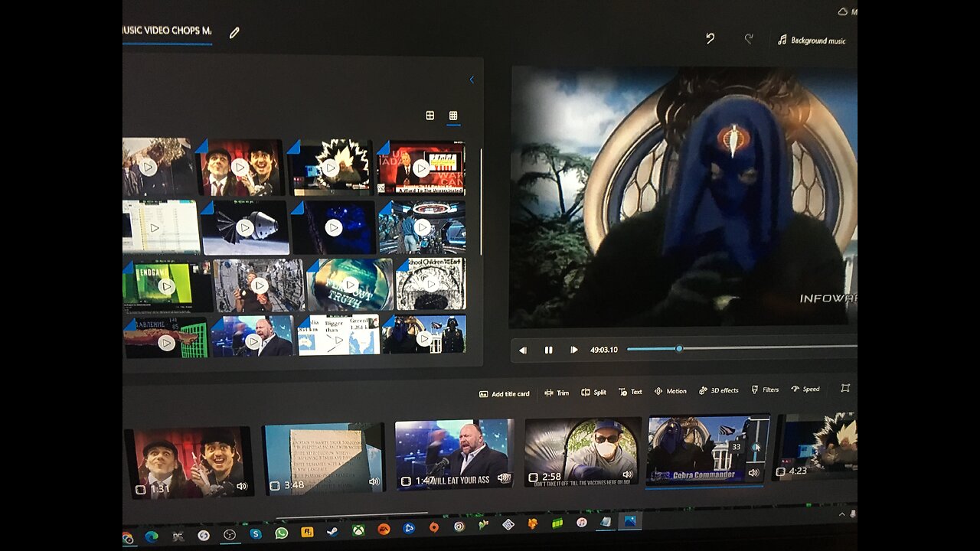Open Microsoft Edge from taskbar
980x551 pixels.
(152, 536)
